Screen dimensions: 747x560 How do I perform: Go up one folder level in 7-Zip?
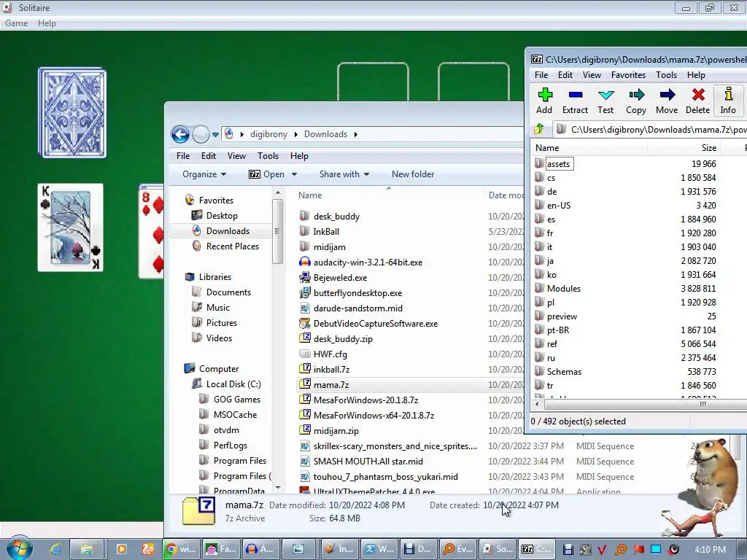tap(539, 128)
